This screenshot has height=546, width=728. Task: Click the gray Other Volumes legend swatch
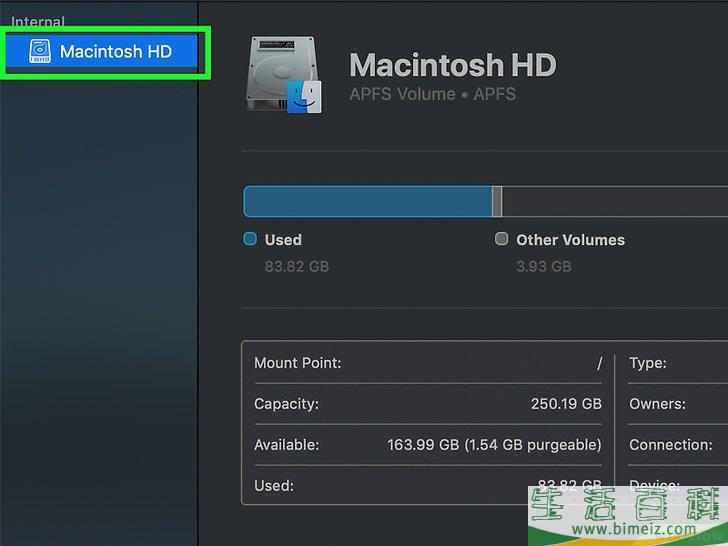501,239
